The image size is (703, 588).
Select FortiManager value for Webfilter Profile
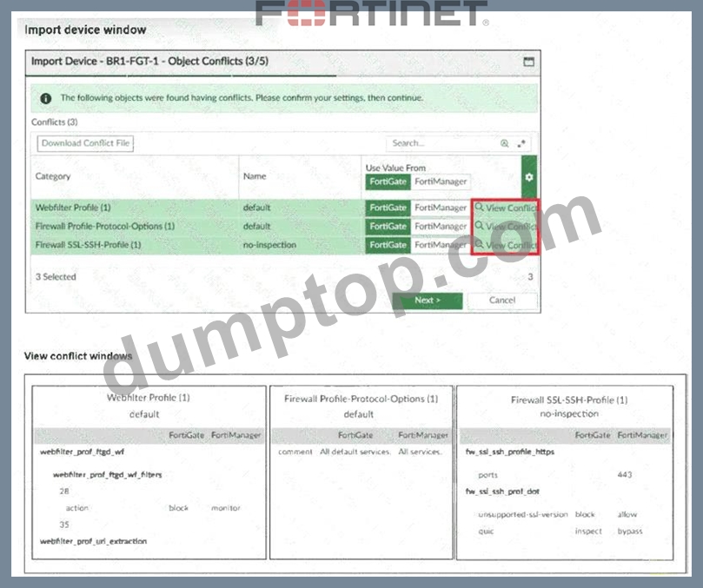441,208
